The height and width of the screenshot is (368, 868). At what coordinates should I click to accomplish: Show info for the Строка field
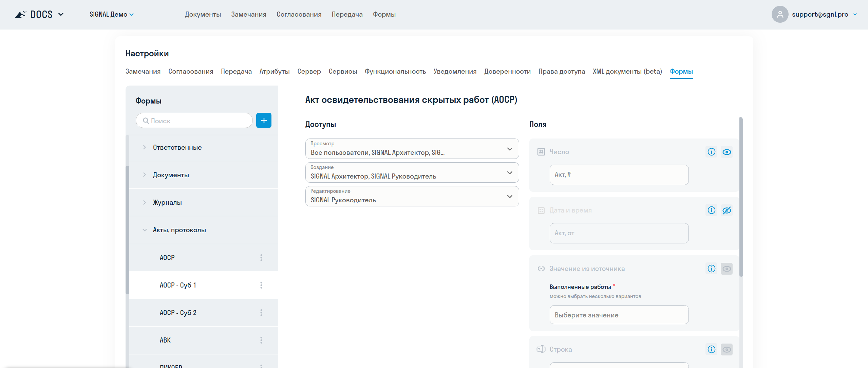712,349
